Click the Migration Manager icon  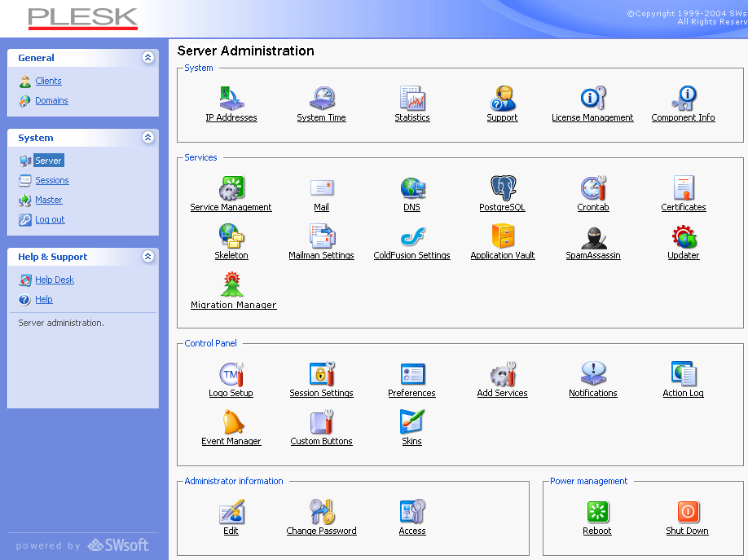(x=233, y=285)
